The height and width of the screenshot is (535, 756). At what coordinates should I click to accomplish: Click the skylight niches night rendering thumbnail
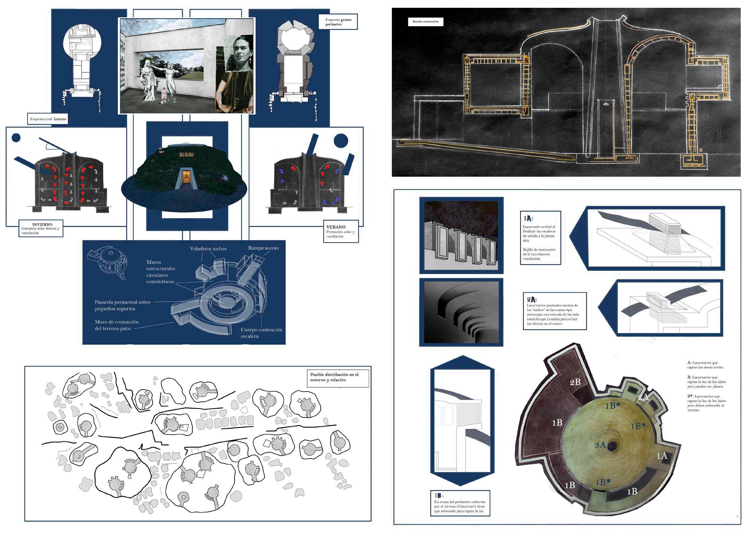[461, 235]
